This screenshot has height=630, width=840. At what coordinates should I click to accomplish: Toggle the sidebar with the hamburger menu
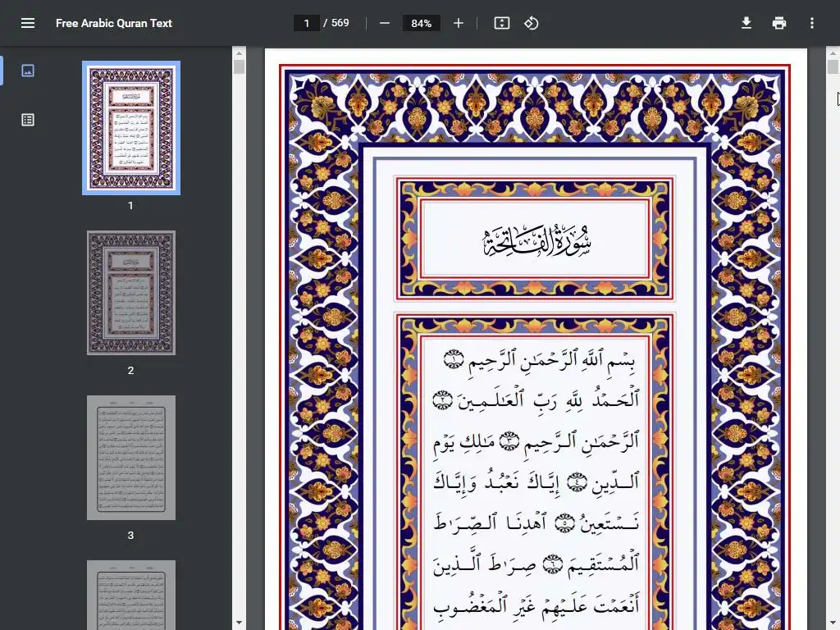(x=28, y=23)
